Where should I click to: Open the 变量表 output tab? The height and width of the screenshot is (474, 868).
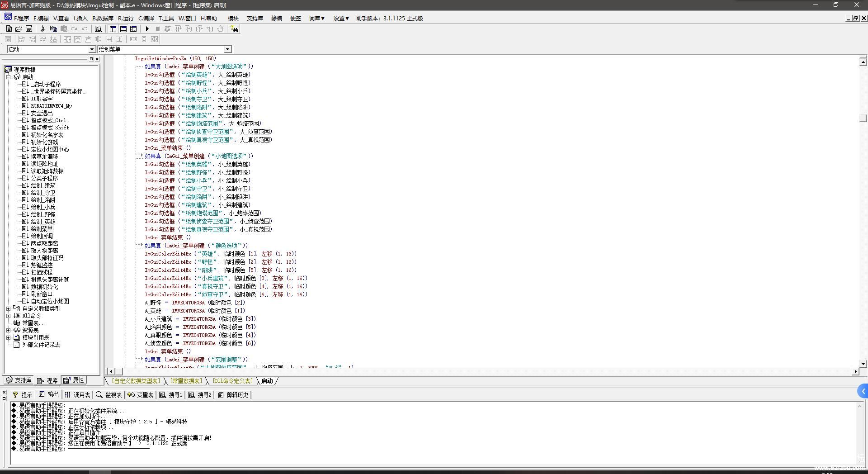point(140,395)
